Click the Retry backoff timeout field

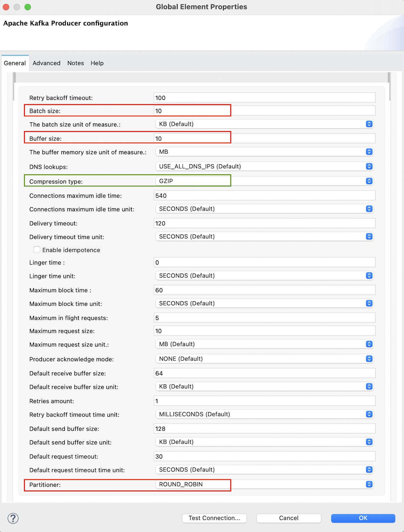pyautogui.click(x=264, y=98)
